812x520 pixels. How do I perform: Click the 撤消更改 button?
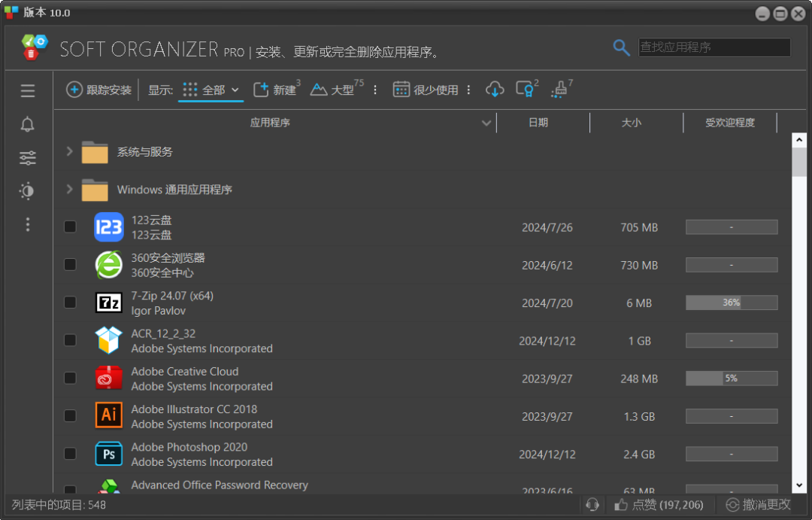click(758, 504)
